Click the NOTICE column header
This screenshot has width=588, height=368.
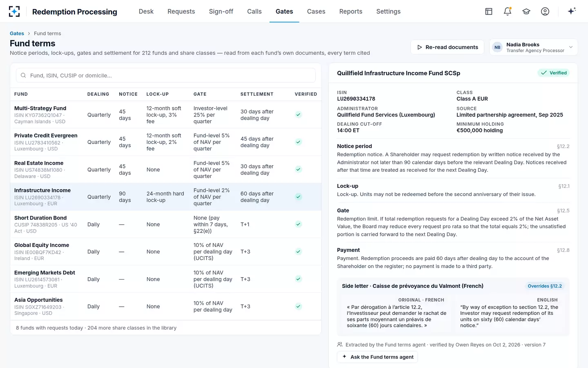click(128, 94)
